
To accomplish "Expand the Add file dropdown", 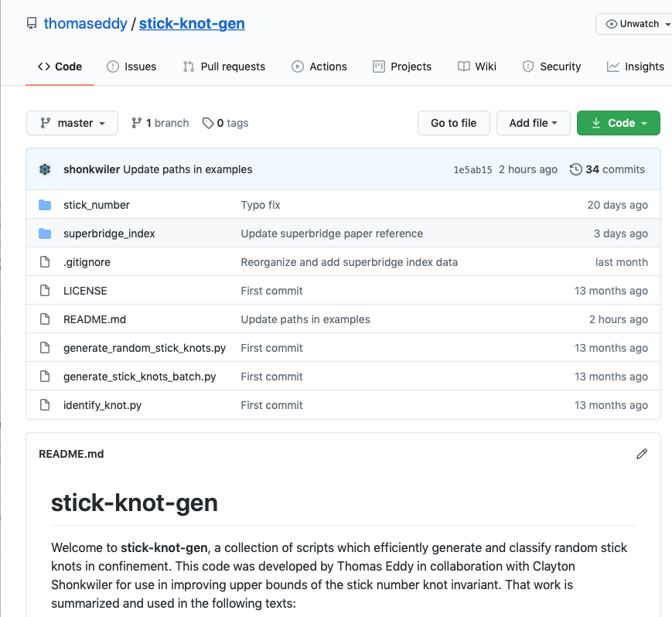I will (533, 123).
